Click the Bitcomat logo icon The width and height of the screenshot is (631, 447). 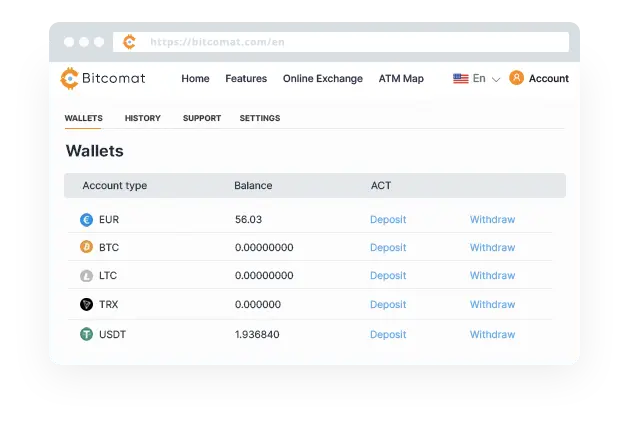tap(69, 78)
